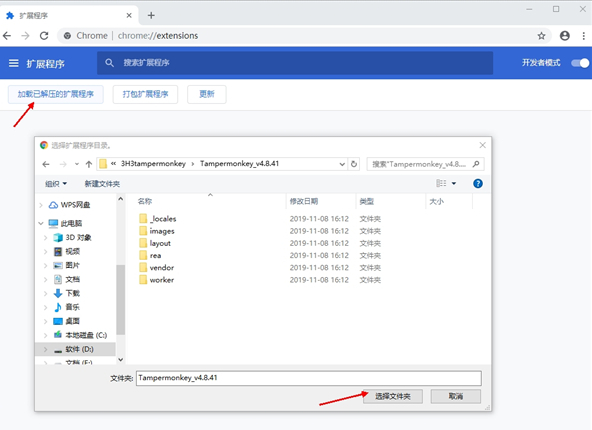Open Chrome profile avatar menu
This screenshot has height=430, width=592.
tap(565, 36)
